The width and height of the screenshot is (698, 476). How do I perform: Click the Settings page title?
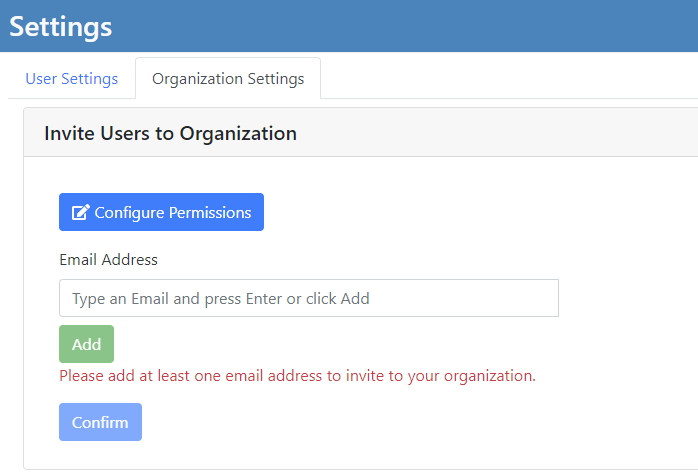[61, 26]
